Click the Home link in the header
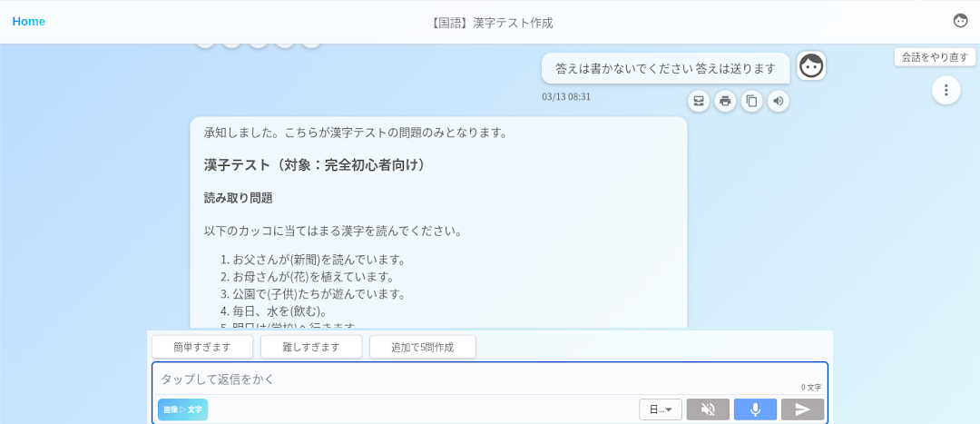980x424 pixels. pos(29,22)
